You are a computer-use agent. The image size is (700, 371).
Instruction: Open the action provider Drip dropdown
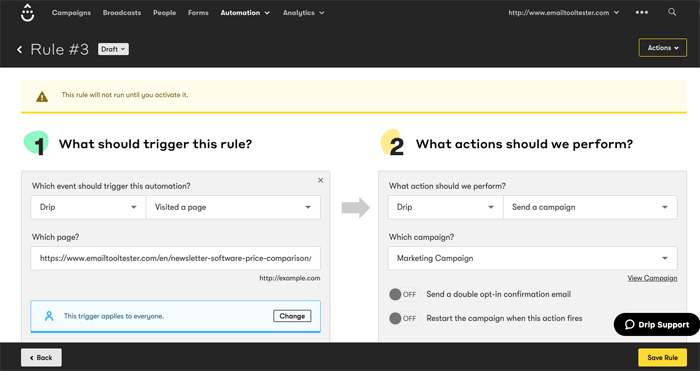[x=446, y=207]
